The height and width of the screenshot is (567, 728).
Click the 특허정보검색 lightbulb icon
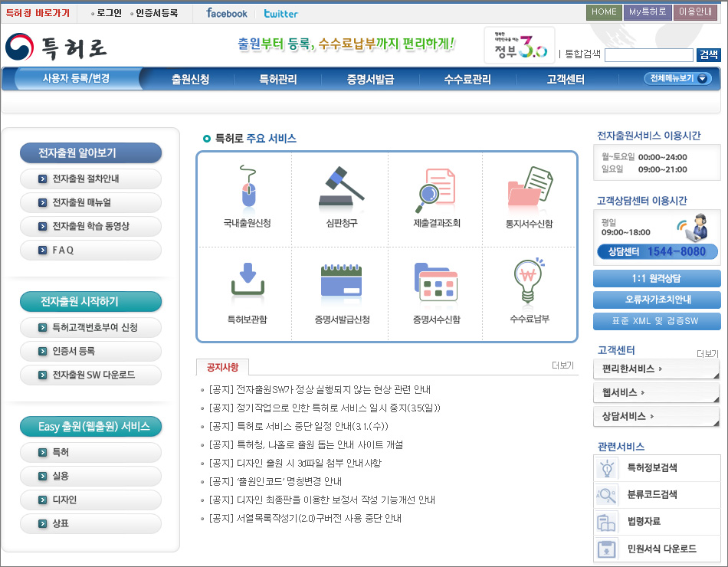[607, 468]
